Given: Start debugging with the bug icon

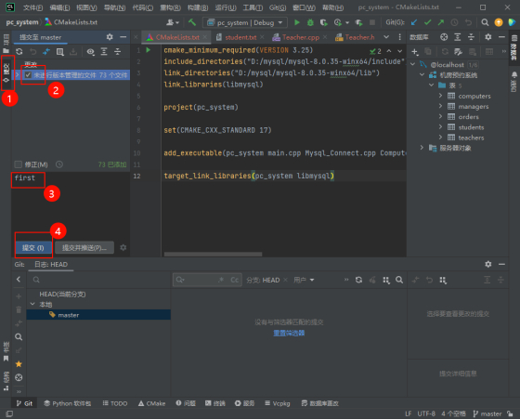Looking at the screenshot, I should pos(310,22).
